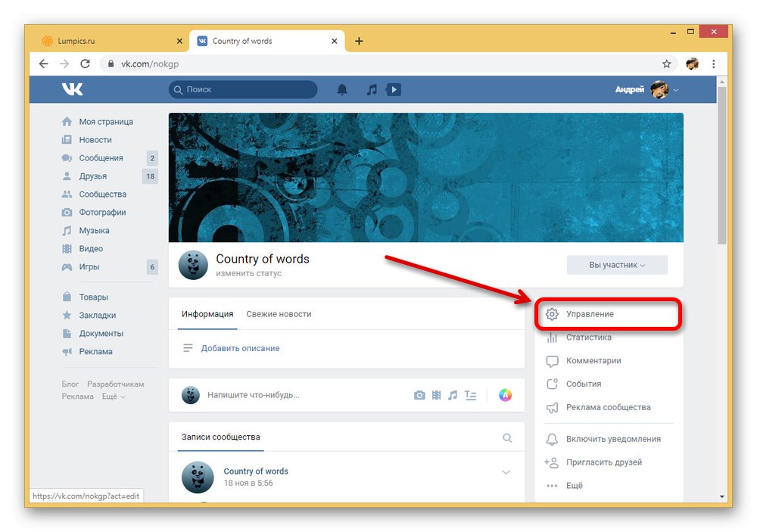Open Сообщества in left menu
757x532 pixels.
[x=102, y=194]
